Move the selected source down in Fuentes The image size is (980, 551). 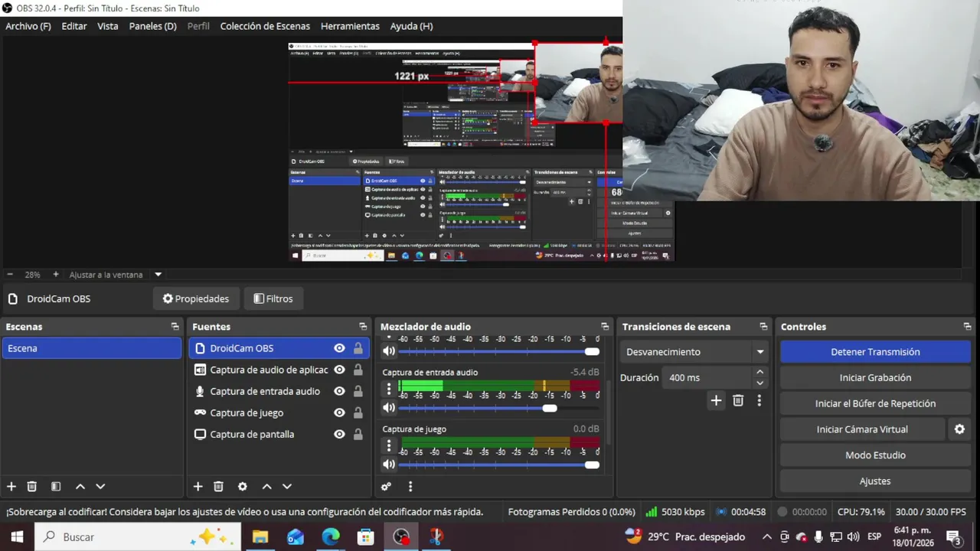point(287,486)
